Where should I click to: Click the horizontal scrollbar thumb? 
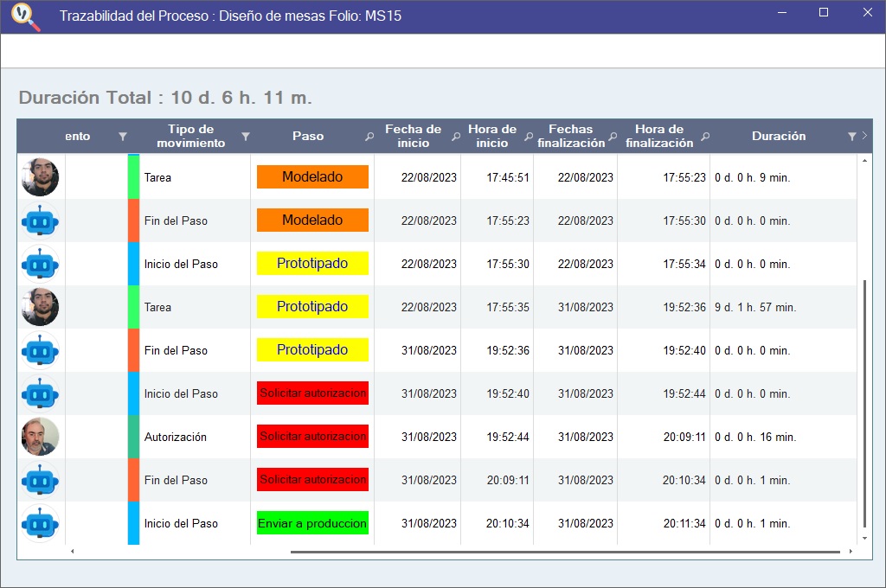565,552
